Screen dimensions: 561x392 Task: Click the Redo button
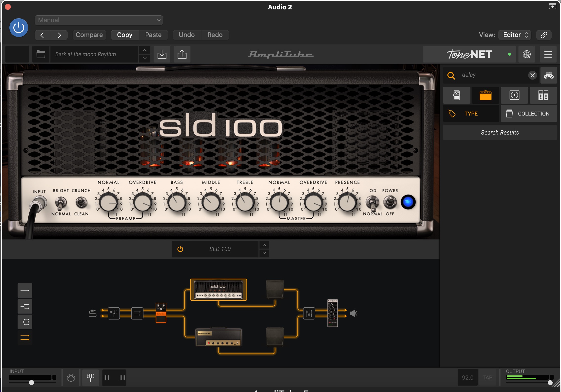click(x=215, y=35)
